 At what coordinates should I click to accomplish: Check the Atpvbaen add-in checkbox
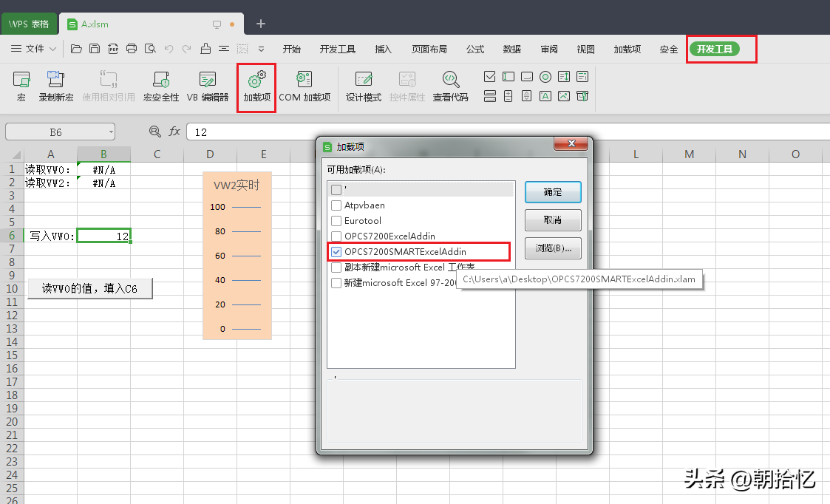tap(336, 205)
